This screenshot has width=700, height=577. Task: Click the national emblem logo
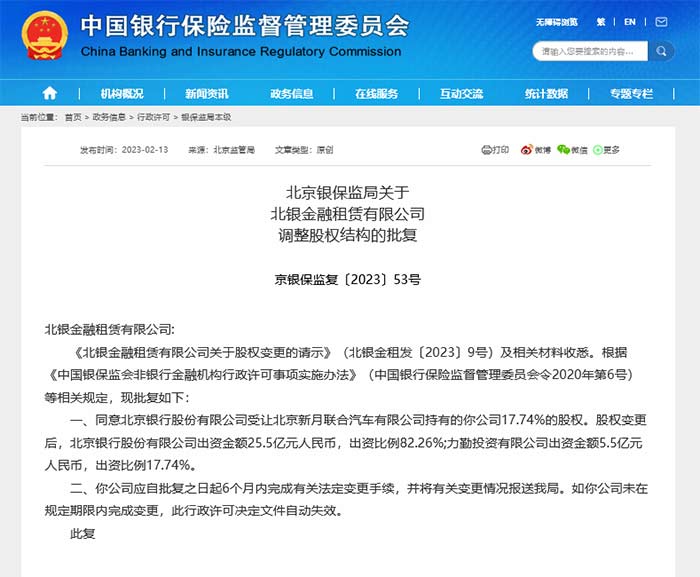45,36
